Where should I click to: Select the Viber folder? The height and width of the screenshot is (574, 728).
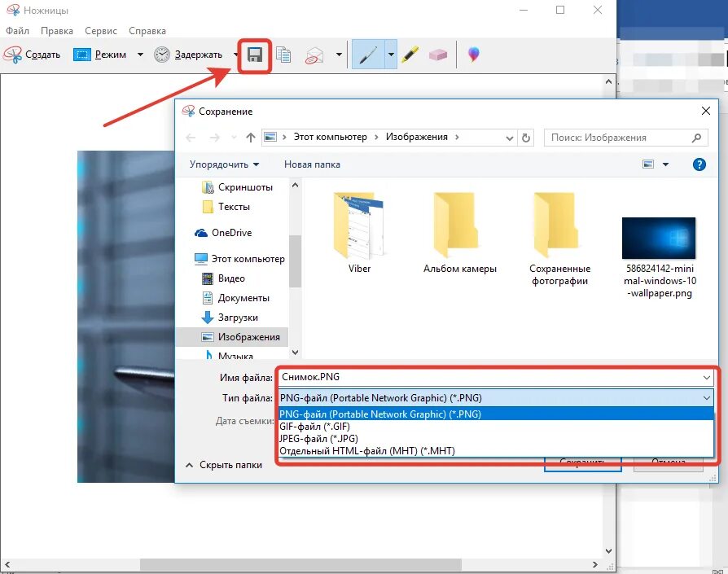359,233
